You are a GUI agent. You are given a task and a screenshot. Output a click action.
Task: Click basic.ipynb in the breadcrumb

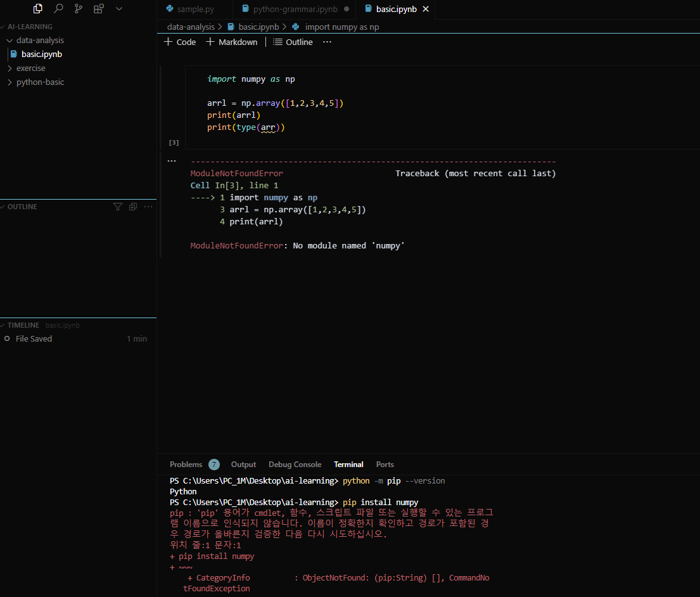(258, 27)
